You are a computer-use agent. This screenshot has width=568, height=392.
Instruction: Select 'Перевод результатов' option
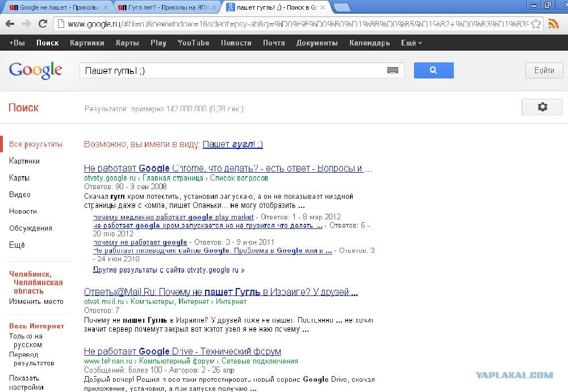click(31, 358)
